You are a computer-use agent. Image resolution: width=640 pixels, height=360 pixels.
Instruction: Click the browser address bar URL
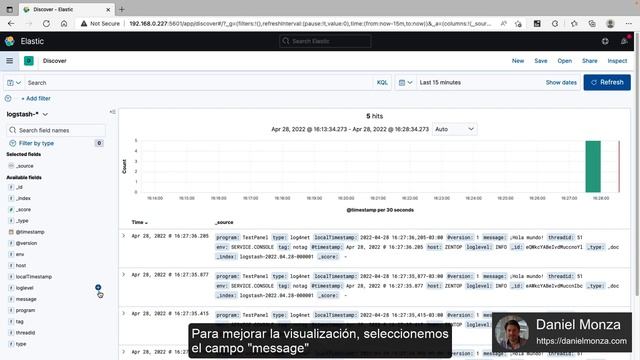click(x=310, y=24)
